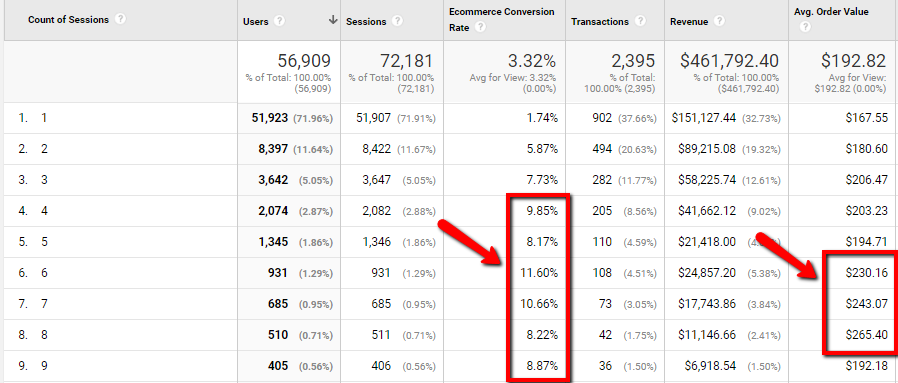Toggle the Users sort arrow
Viewport: 898px width, 383px height.
(333, 20)
